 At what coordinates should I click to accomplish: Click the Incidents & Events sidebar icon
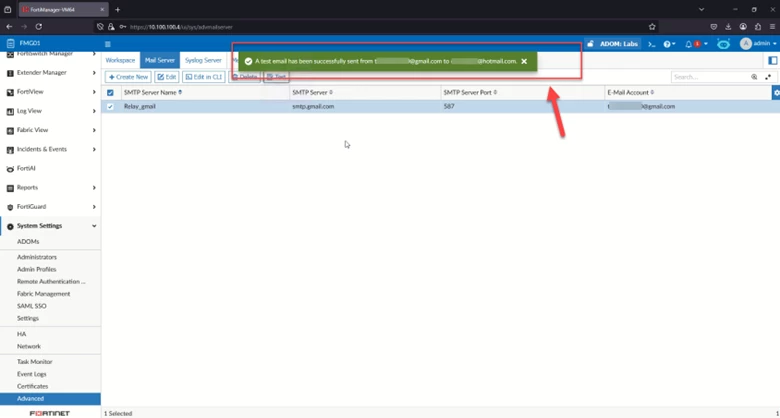[10, 150]
